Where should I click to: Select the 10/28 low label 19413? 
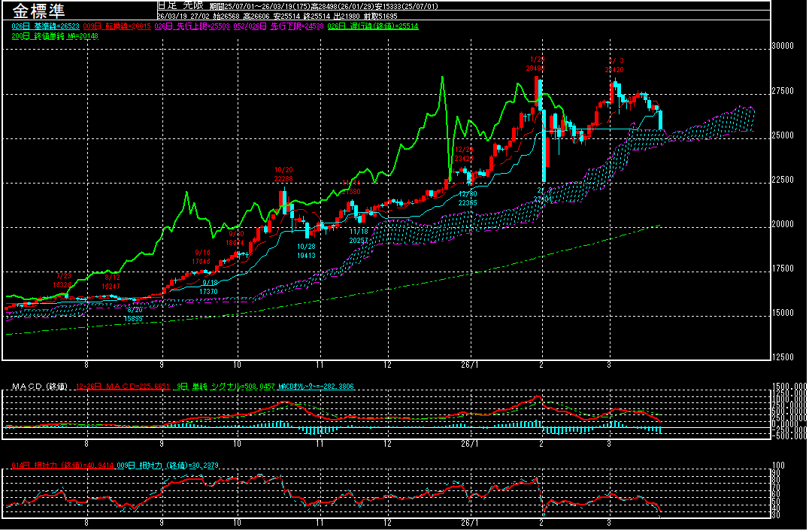[x=305, y=250]
